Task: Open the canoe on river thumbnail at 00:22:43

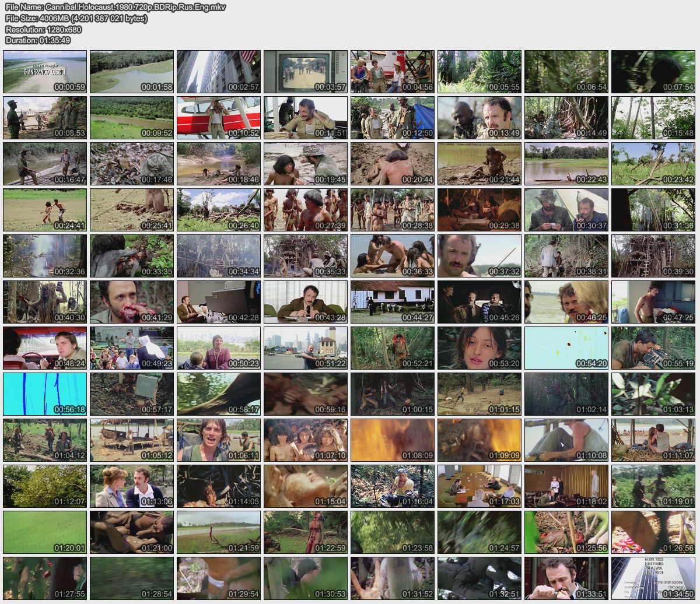Action: (566, 164)
